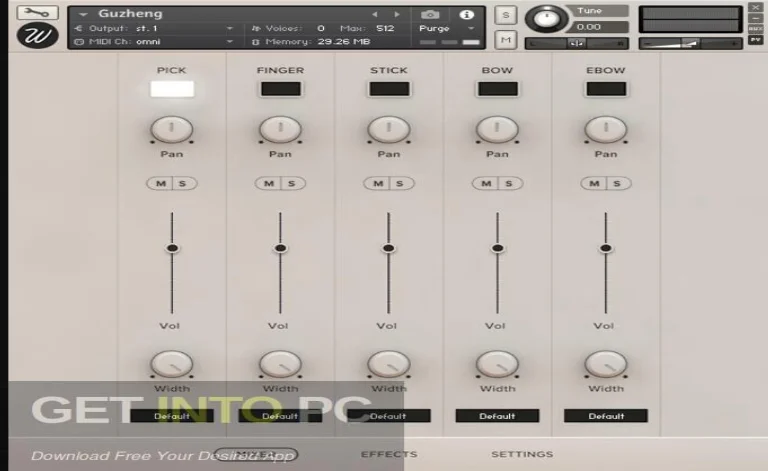
Task: Click the BOW Vol fader handle
Action: coord(498,248)
